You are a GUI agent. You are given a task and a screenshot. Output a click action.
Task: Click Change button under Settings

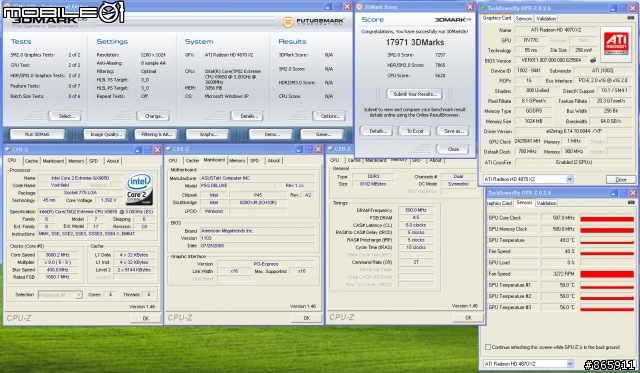tap(153, 116)
